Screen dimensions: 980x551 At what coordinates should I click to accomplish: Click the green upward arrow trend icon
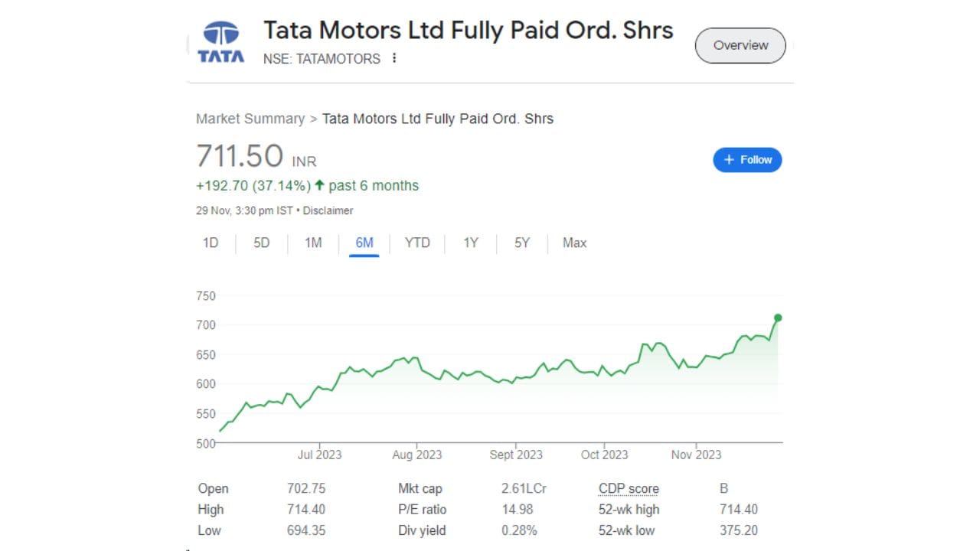click(x=319, y=185)
